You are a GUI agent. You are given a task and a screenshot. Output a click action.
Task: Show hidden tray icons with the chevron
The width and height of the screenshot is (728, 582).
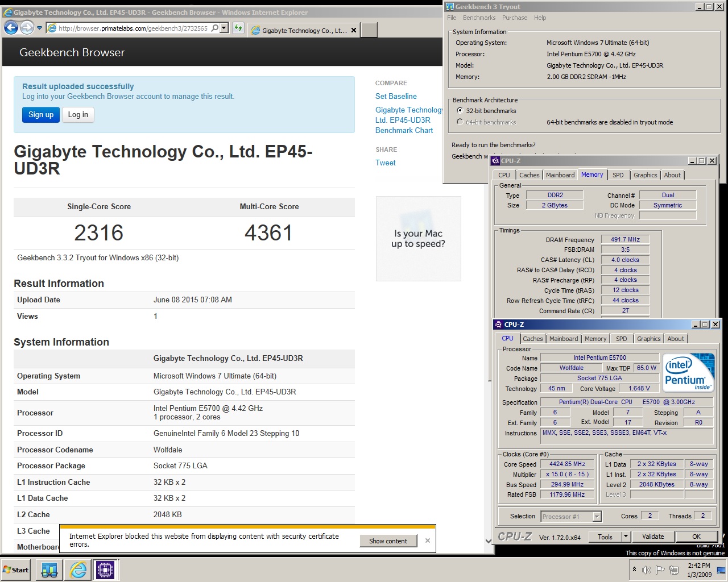[634, 569]
